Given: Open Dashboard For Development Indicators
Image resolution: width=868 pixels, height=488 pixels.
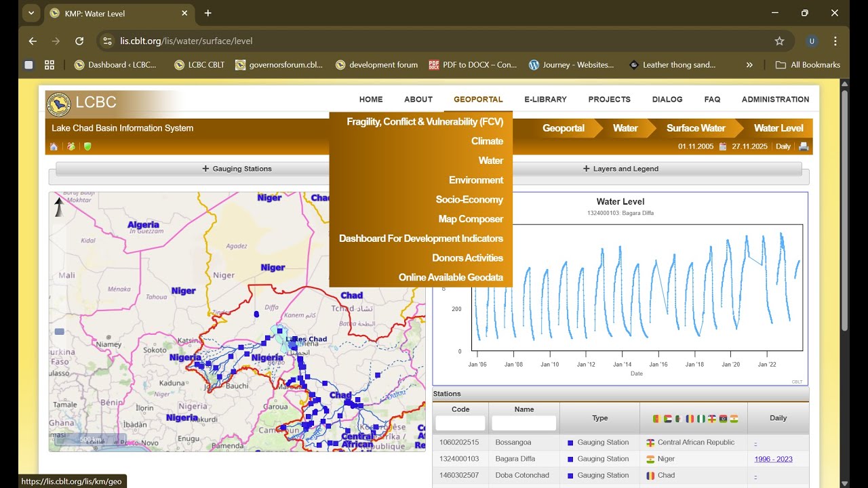Looking at the screenshot, I should pyautogui.click(x=421, y=239).
